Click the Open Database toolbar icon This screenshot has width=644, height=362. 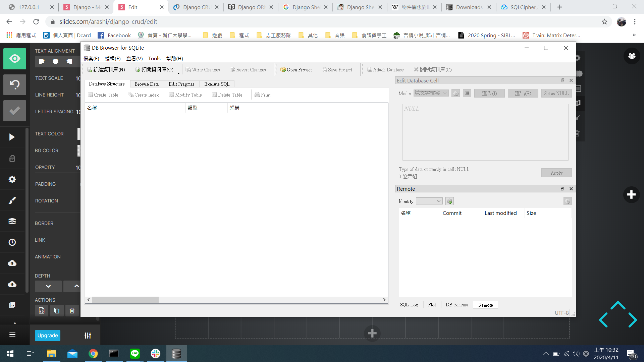coord(138,70)
